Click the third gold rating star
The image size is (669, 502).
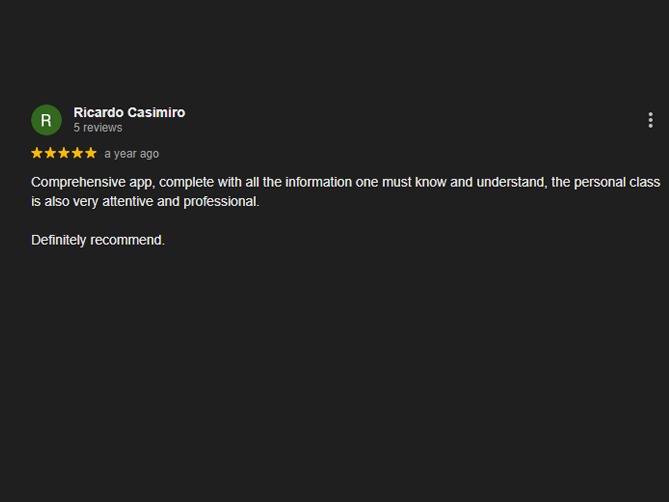pos(64,153)
